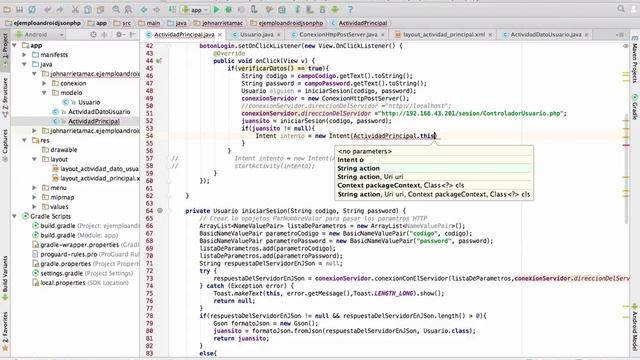This screenshot has width=640, height=360.
Task: Click the Debug app bug icon
Action: 229,9
